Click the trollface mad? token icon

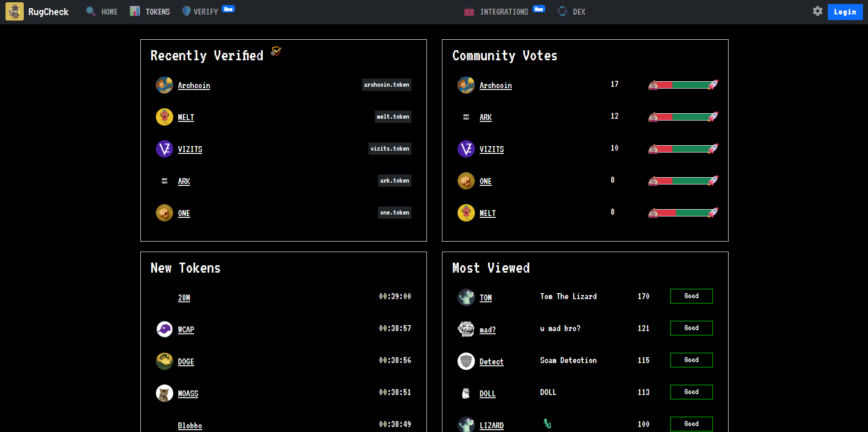[466, 329]
